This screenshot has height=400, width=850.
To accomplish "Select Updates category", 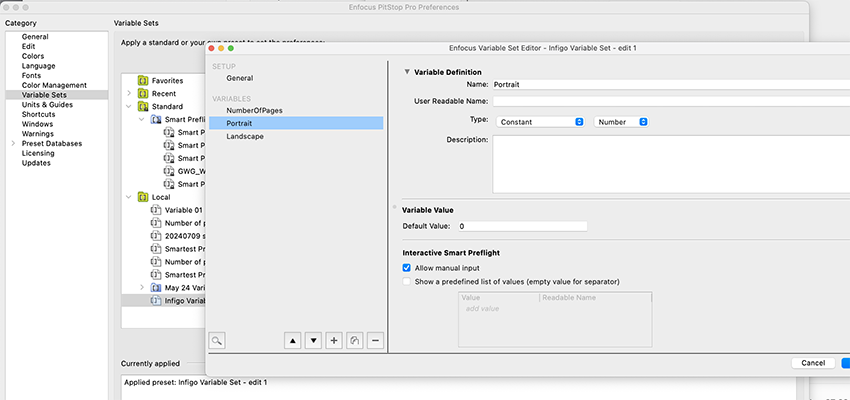I will point(36,163).
